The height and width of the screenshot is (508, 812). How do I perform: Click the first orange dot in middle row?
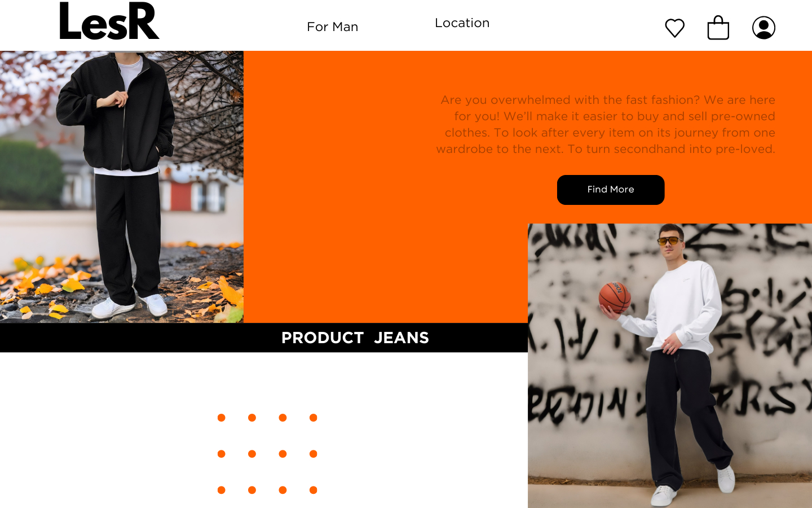[x=222, y=454]
